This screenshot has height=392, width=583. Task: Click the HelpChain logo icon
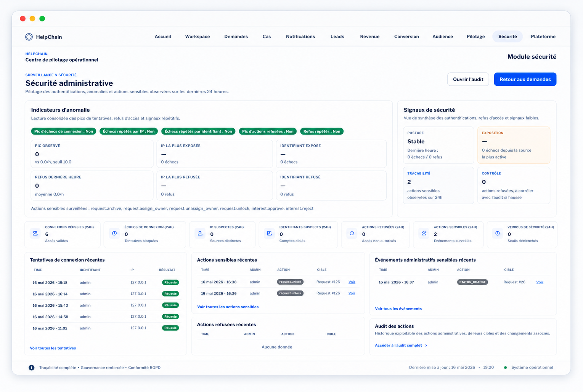[x=29, y=37]
